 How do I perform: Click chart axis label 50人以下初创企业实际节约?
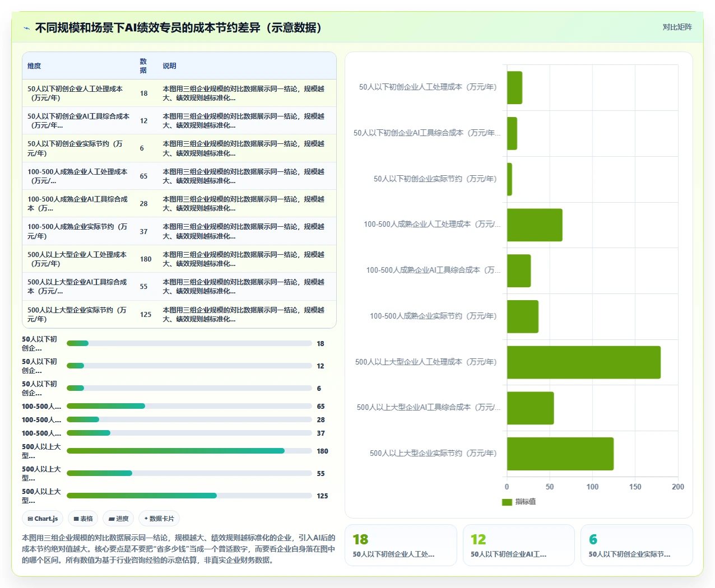coord(435,179)
